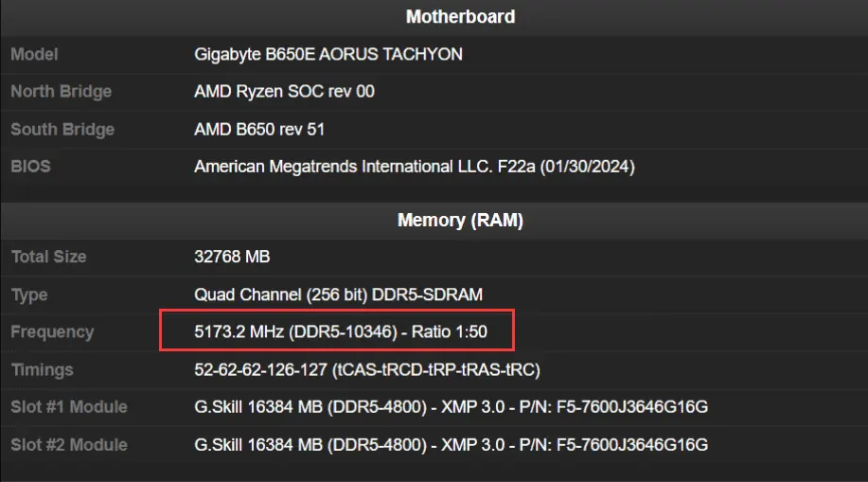The image size is (868, 482).
Task: Click the 52-62-62-126-127 timings value
Action: pos(366,369)
